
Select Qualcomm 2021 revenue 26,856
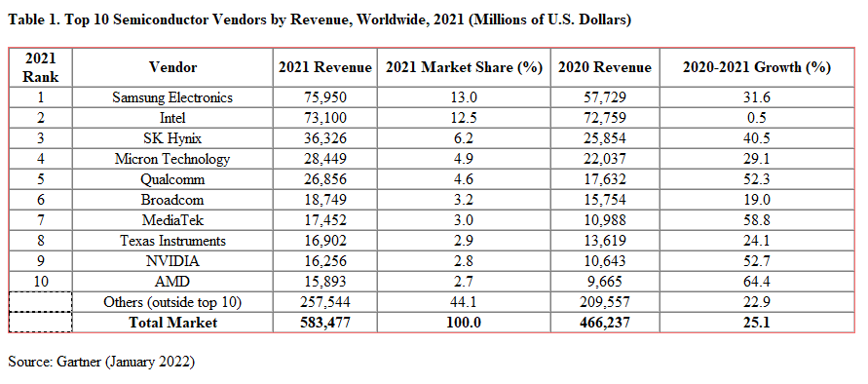(x=325, y=179)
